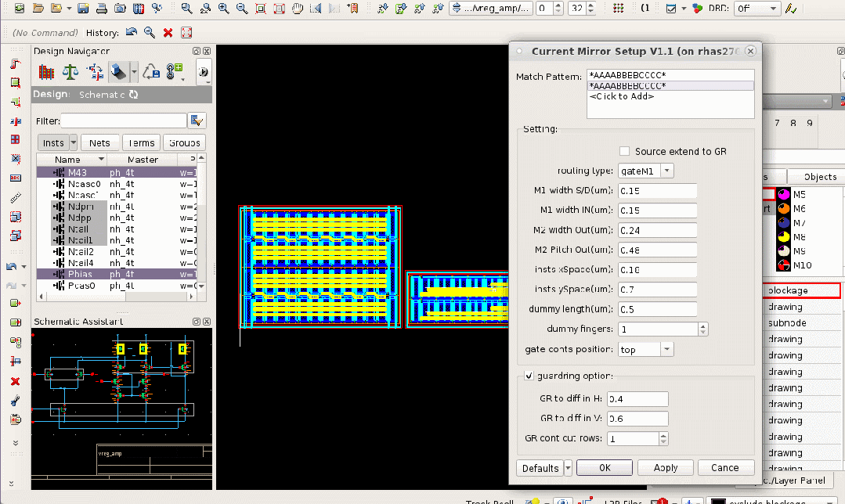Select the Zoom In magnifier icon
The width and height of the screenshot is (845, 504).
click(x=224, y=8)
